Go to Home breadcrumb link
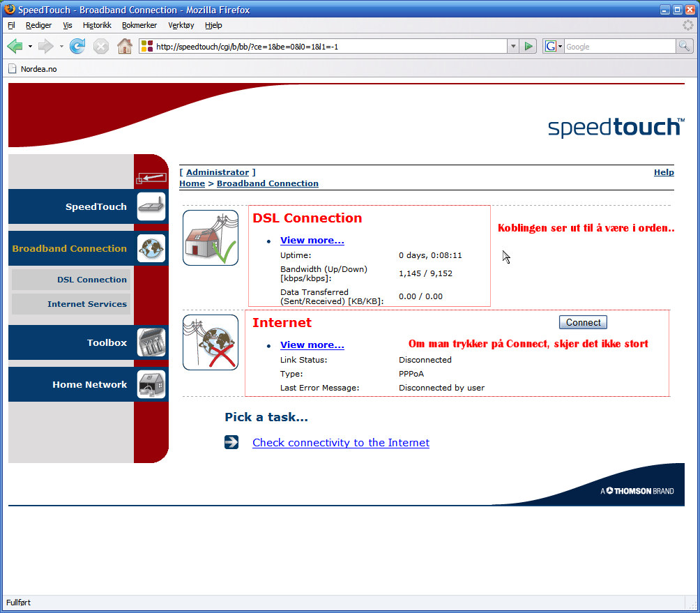 [192, 183]
